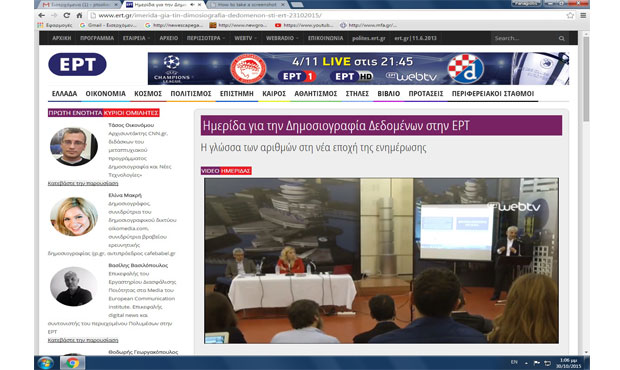The width and height of the screenshot is (620, 370).
Task: Click the ΕΡΤ logo
Action: [x=78, y=64]
